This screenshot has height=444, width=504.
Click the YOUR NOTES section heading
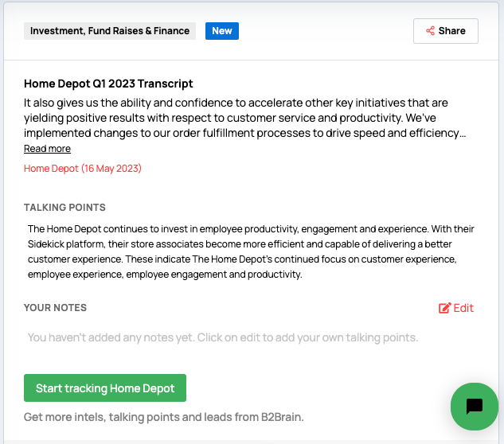(x=55, y=308)
